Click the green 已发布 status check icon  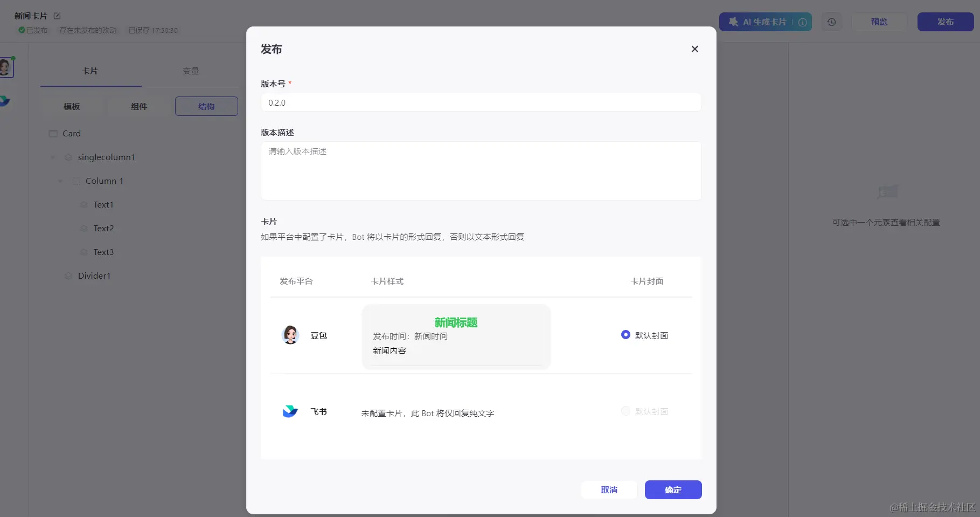(x=22, y=30)
